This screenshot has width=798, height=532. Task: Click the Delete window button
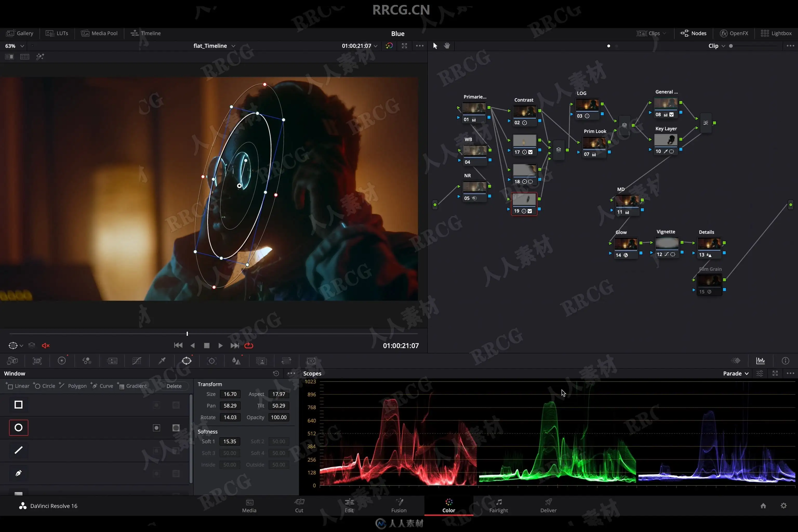click(x=174, y=386)
